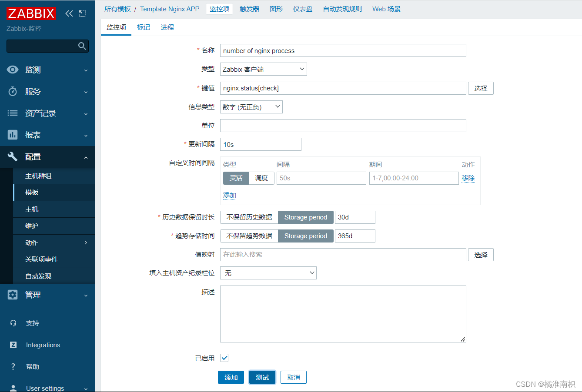Switch to the 进程 tab
The image size is (582, 392).
point(167,27)
